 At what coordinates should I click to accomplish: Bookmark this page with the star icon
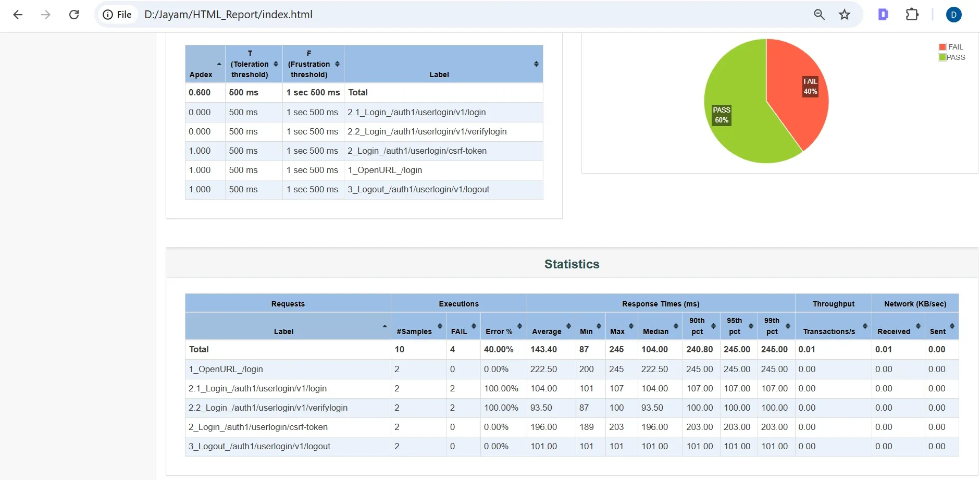(x=845, y=15)
